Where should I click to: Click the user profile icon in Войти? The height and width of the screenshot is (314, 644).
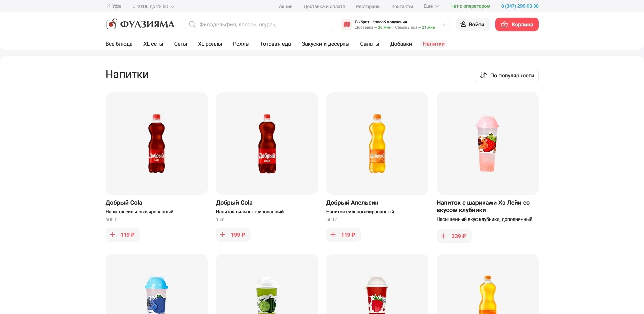[x=463, y=24]
